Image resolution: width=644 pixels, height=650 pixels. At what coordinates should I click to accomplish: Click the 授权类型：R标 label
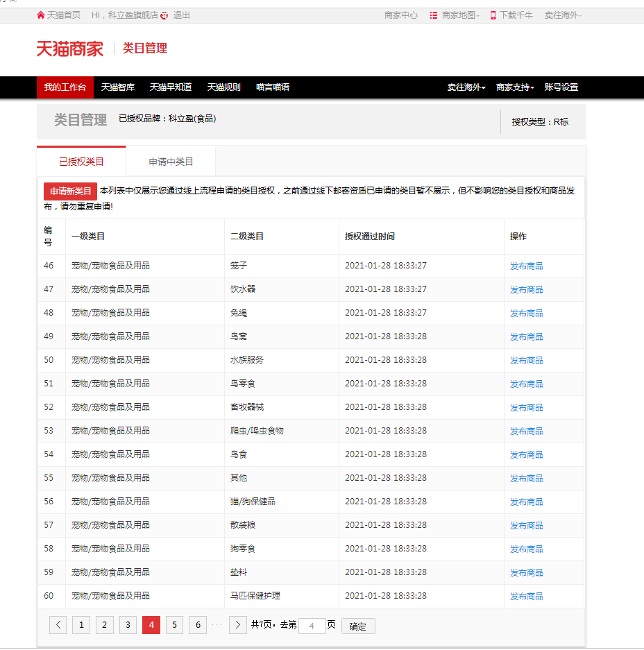coord(540,122)
